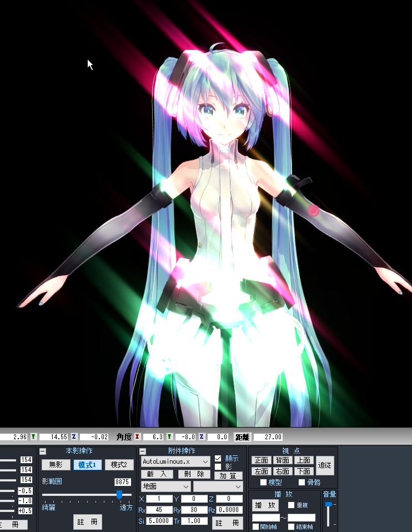Click the green Y icon beside 14.55
The width and height of the screenshot is (412, 532).
click(x=33, y=436)
